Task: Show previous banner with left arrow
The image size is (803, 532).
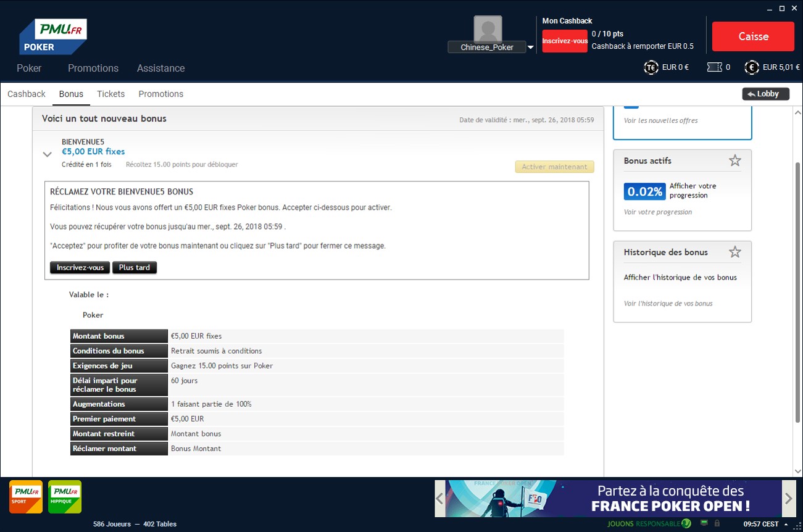Action: [x=439, y=497]
